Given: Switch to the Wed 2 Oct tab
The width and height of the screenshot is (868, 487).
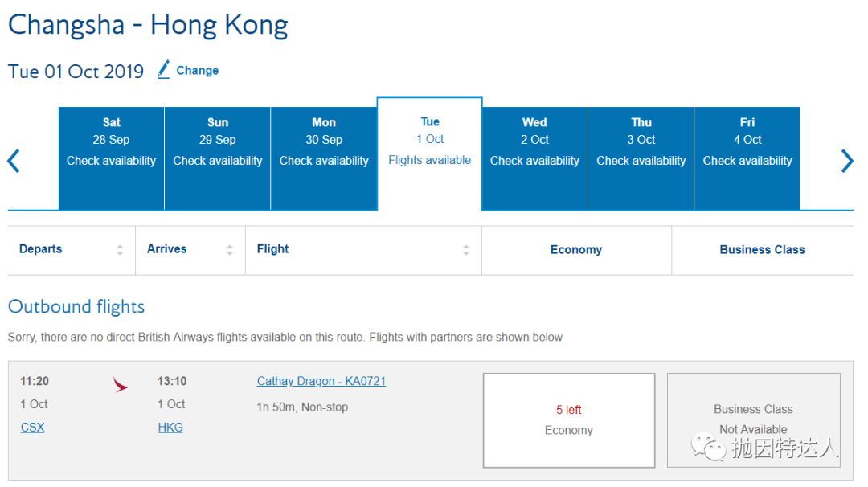Looking at the screenshot, I should tap(534, 158).
